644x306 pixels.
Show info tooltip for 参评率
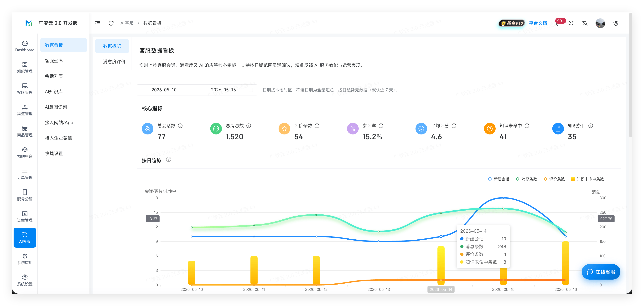[381, 126]
